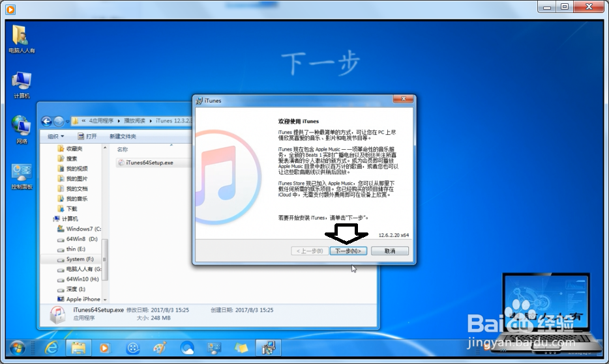Select the System (F:) drive
The height and width of the screenshot is (364, 609).
point(76,259)
